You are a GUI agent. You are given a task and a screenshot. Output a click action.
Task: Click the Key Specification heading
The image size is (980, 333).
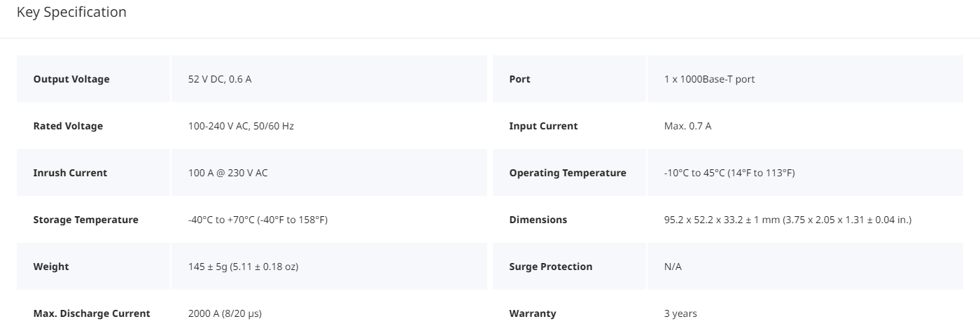[71, 13]
